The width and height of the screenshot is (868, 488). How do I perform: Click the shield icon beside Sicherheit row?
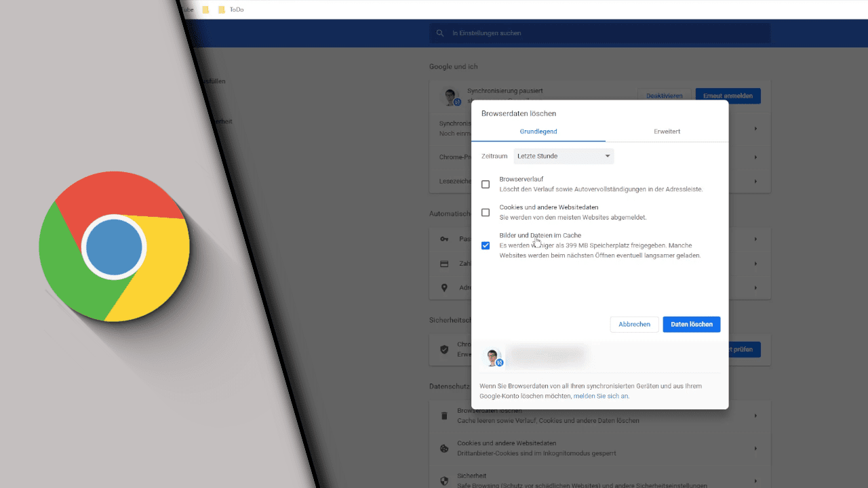click(x=444, y=481)
